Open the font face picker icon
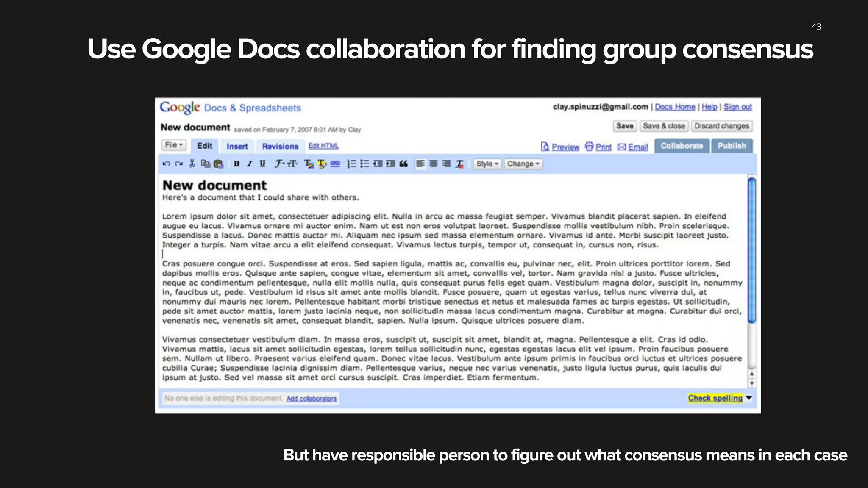Image resolution: width=868 pixels, height=488 pixels. [x=279, y=164]
